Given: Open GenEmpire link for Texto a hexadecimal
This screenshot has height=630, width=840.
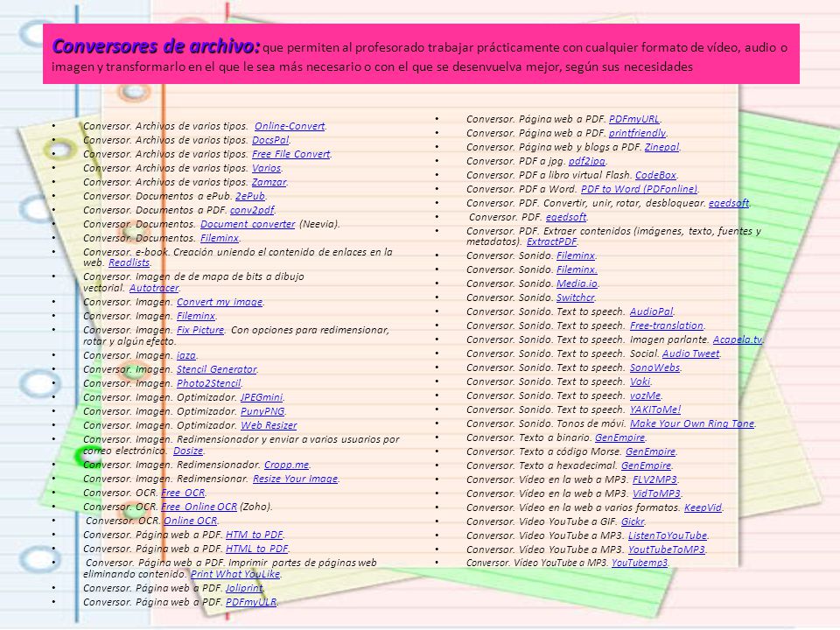Looking at the screenshot, I should point(646,465).
